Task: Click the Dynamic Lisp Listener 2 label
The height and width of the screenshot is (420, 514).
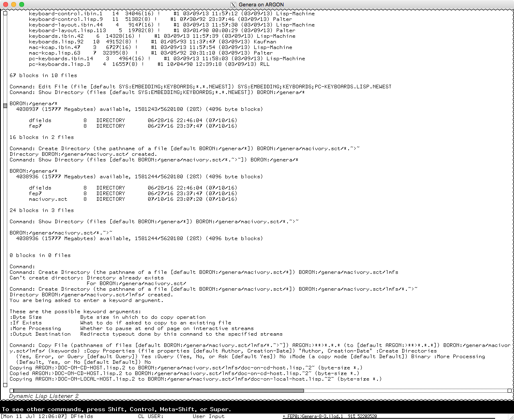Action: pyautogui.click(x=44, y=396)
